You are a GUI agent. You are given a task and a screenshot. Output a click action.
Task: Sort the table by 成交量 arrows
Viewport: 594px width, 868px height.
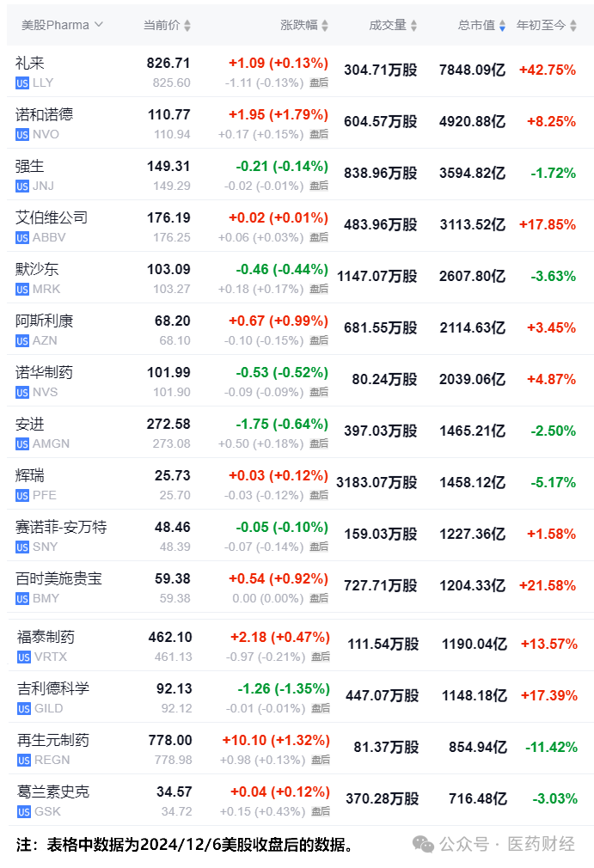tap(413, 26)
